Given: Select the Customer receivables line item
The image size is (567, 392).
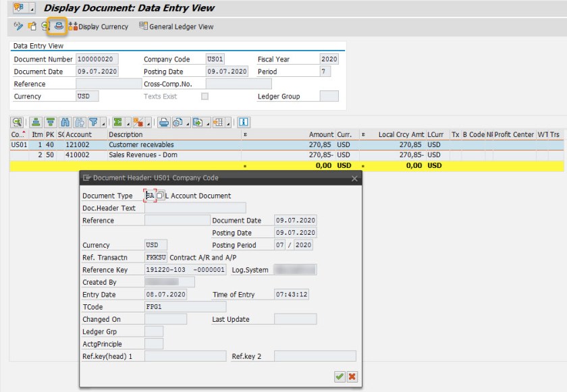Looking at the screenshot, I should click(141, 144).
